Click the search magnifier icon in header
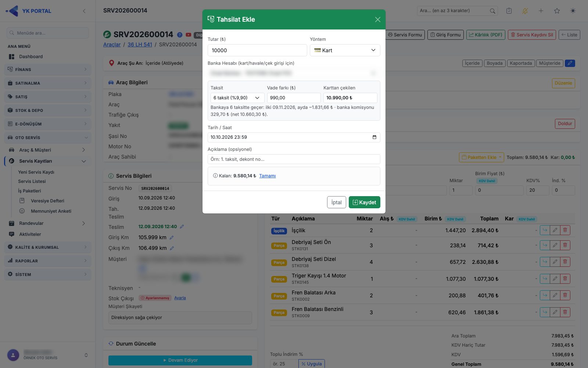The height and width of the screenshot is (368, 588). click(x=492, y=11)
